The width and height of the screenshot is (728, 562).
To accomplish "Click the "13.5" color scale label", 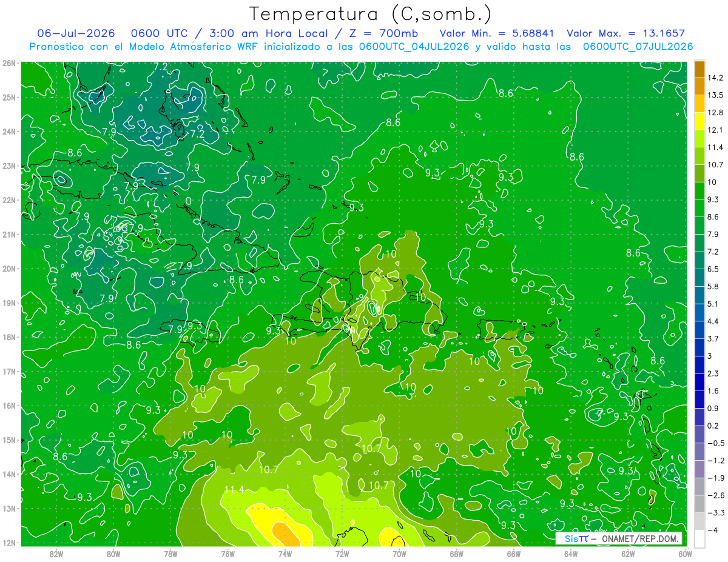I will [x=715, y=95].
